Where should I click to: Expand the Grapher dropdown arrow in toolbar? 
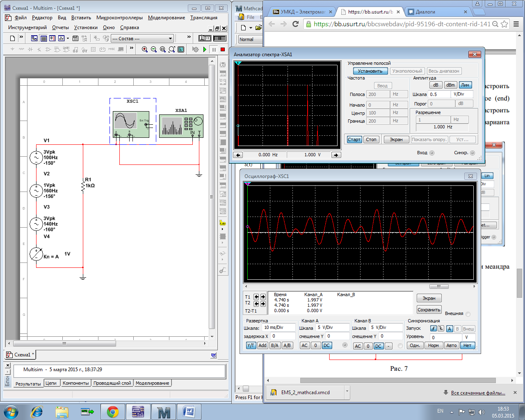click(68, 38)
